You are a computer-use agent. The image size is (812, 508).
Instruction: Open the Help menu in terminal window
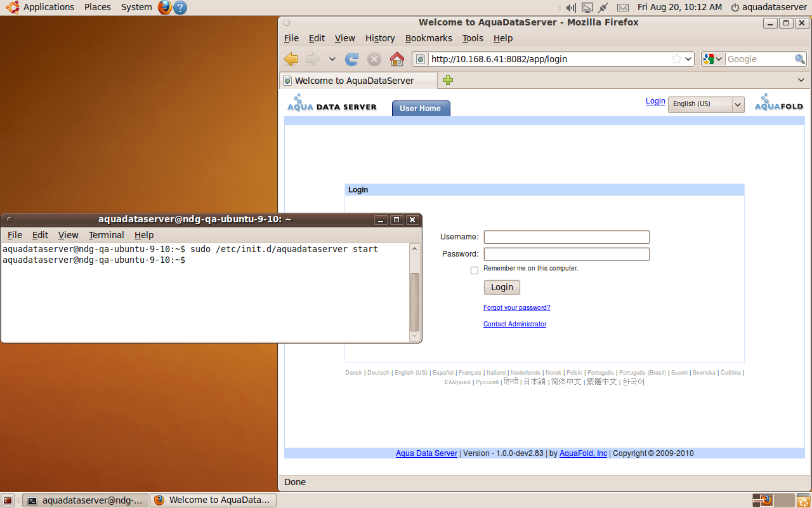[144, 235]
